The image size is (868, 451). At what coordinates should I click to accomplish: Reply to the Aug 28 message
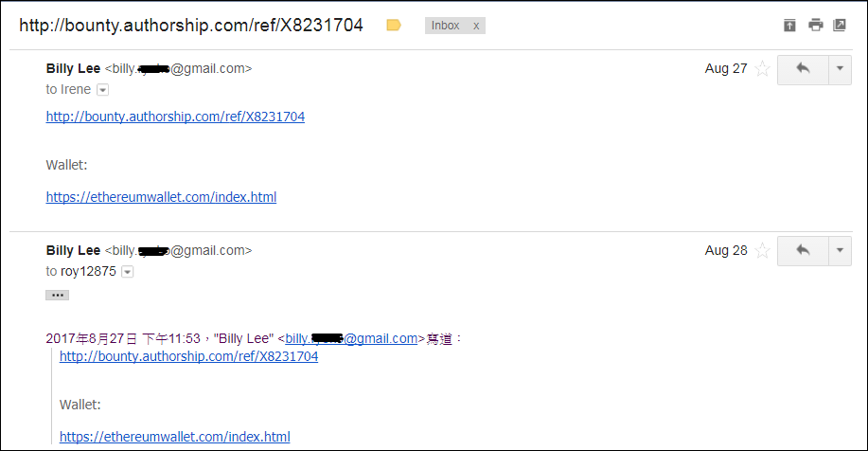[803, 251]
